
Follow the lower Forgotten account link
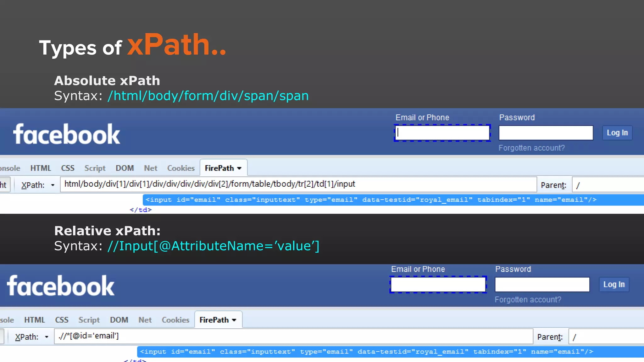tap(528, 299)
